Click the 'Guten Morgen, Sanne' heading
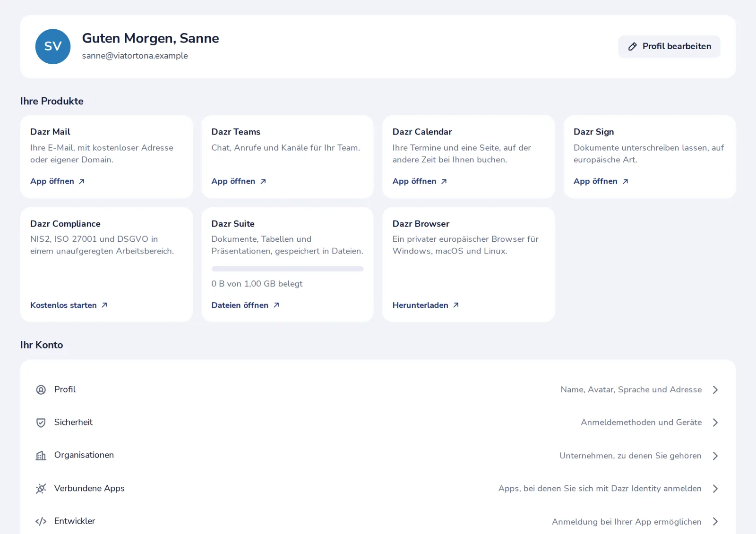The image size is (756, 534). (151, 38)
